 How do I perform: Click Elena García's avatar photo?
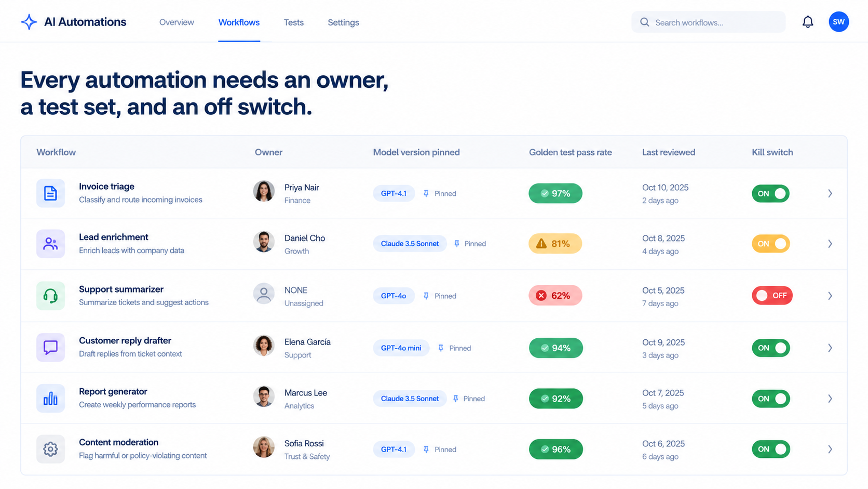click(x=264, y=346)
